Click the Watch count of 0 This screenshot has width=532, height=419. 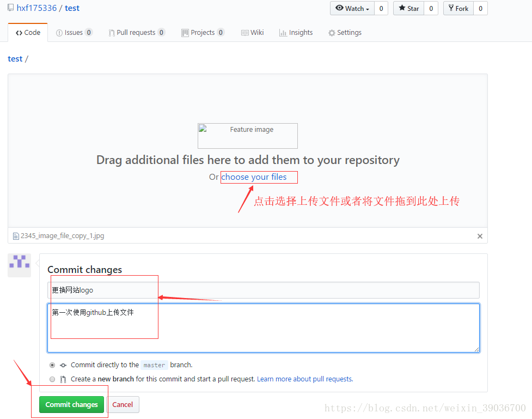[381, 9]
